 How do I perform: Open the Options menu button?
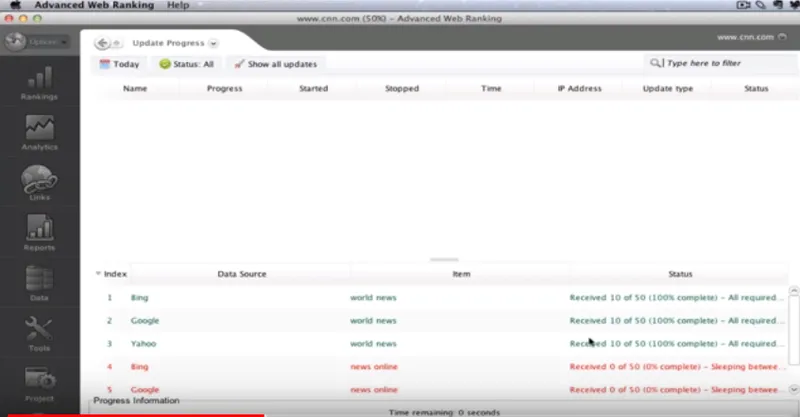click(37, 41)
